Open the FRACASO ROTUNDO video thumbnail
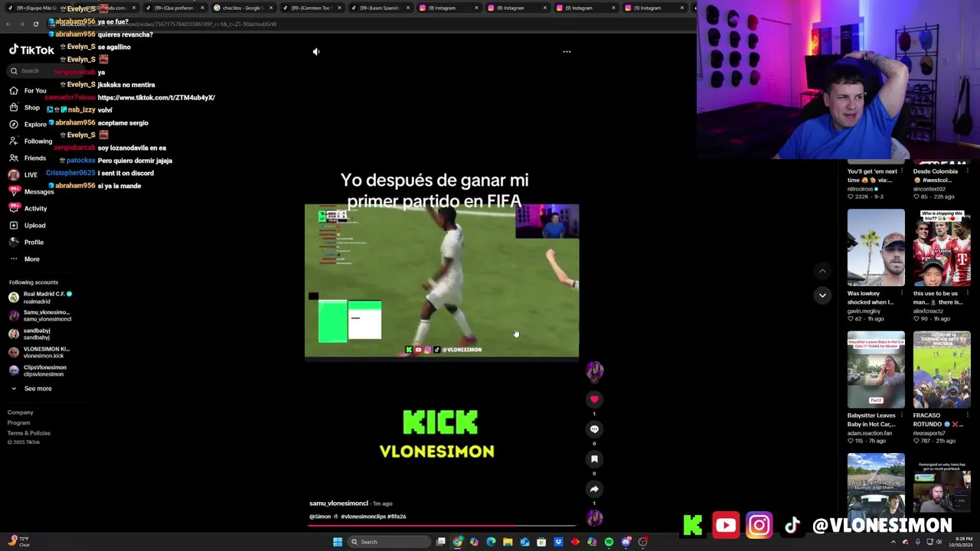 (x=942, y=370)
